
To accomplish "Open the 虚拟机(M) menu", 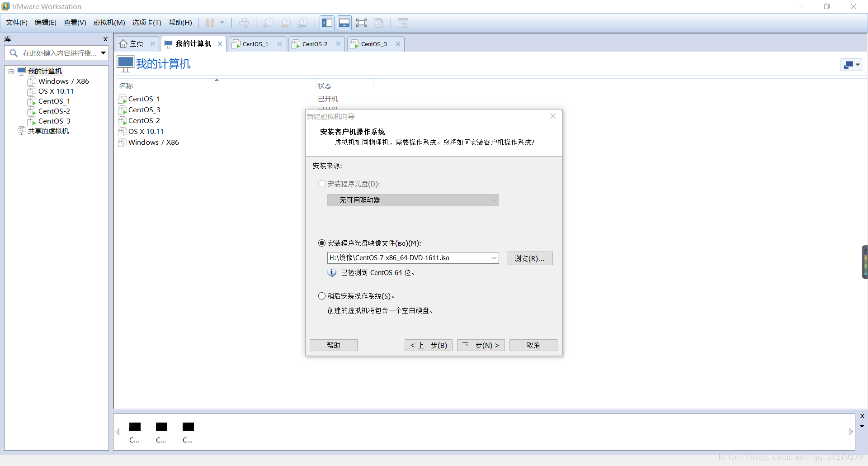I will point(109,23).
